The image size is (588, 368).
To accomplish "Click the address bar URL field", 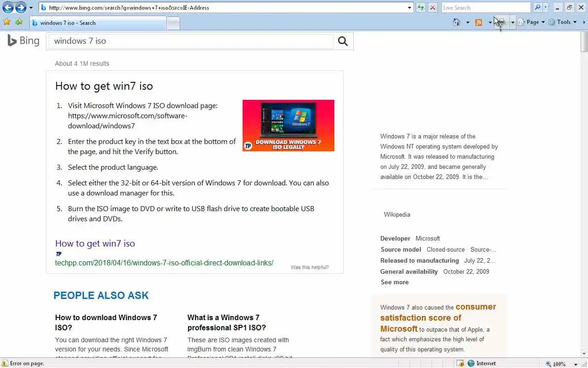I will coord(226,7).
